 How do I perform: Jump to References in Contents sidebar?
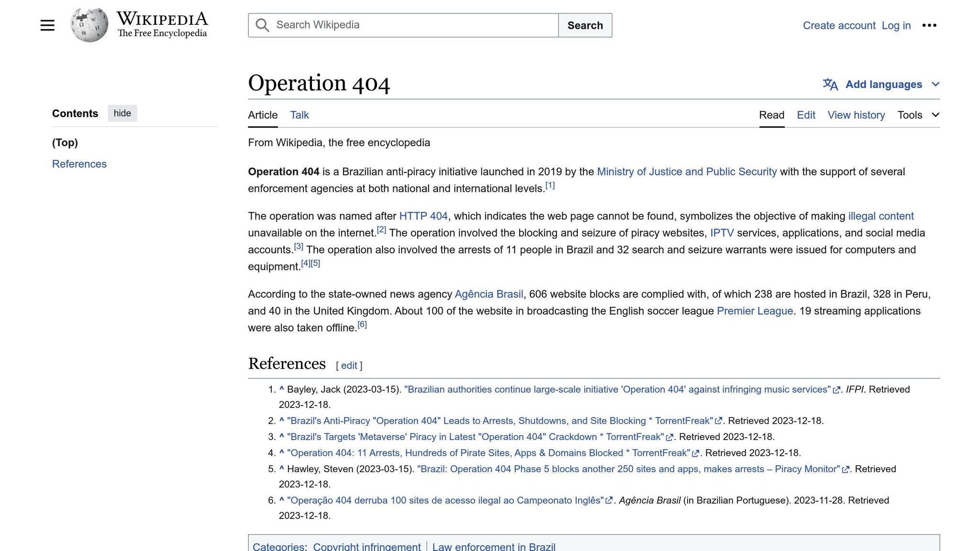tap(79, 164)
